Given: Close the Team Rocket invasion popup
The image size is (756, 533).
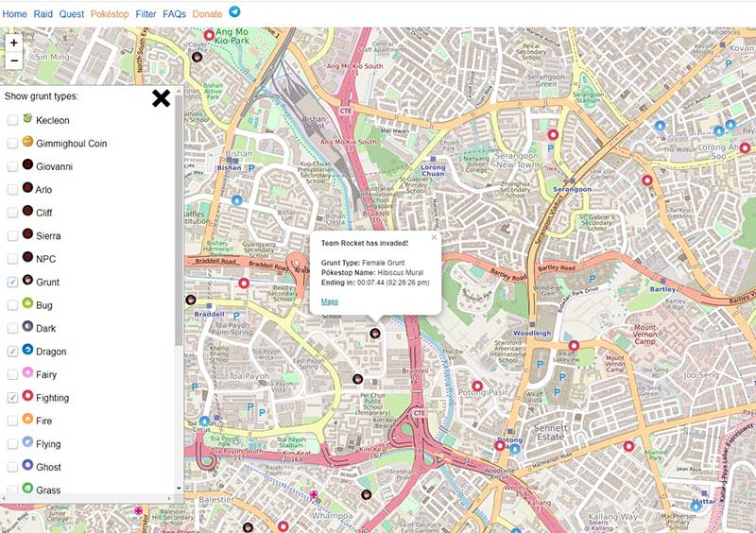Looking at the screenshot, I should (x=434, y=237).
